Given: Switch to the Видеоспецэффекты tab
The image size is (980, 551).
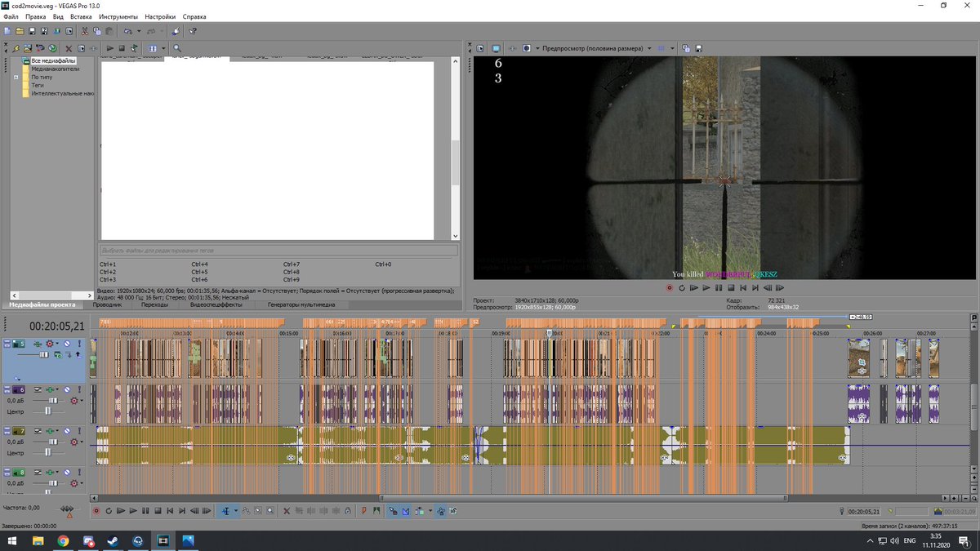Looking at the screenshot, I should (216, 304).
